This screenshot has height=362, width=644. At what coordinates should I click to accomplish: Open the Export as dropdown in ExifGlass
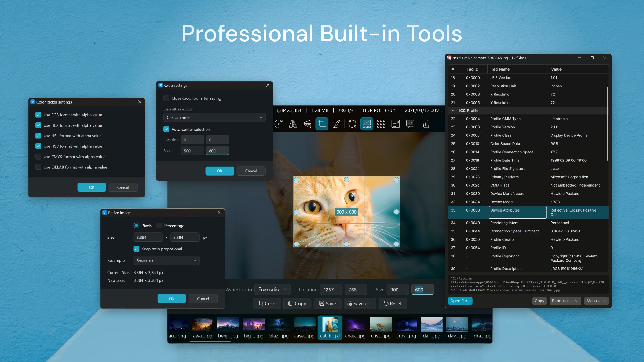[x=565, y=301]
